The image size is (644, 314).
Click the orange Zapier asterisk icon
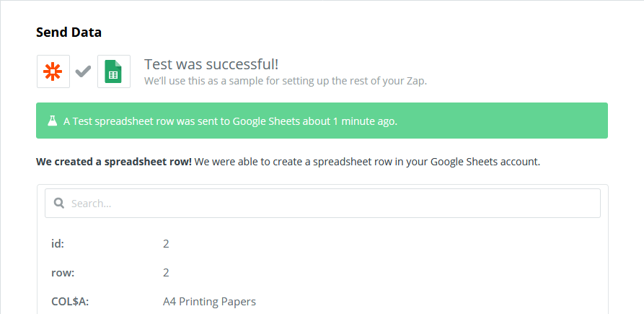click(x=53, y=71)
